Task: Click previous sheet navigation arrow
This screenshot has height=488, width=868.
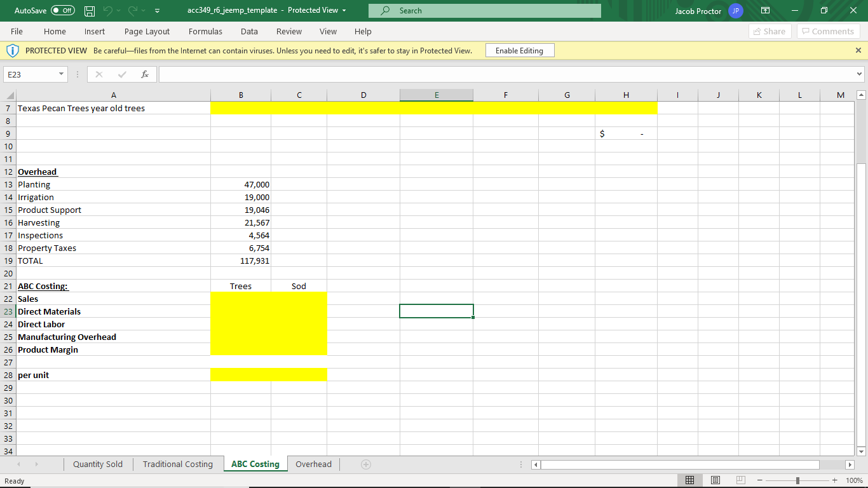Action: [17, 464]
